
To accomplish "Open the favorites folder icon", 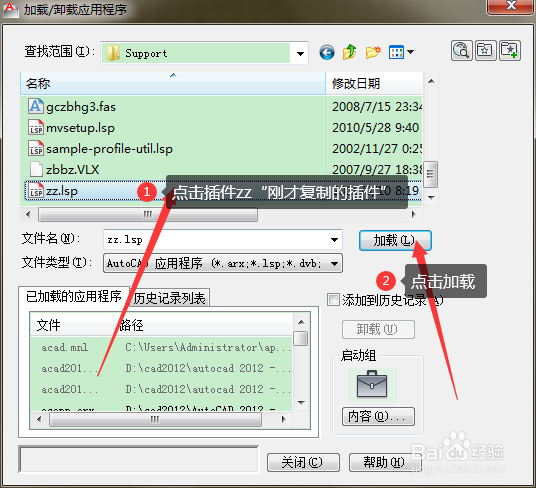I will [485, 51].
